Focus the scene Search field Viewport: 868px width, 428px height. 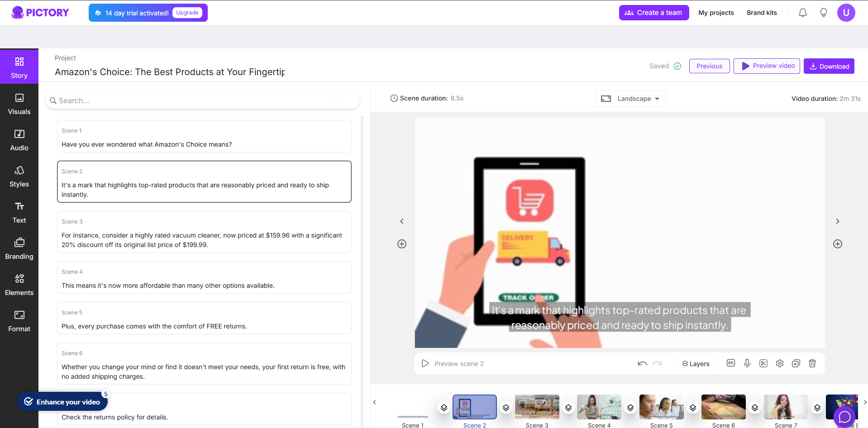pyautogui.click(x=202, y=100)
